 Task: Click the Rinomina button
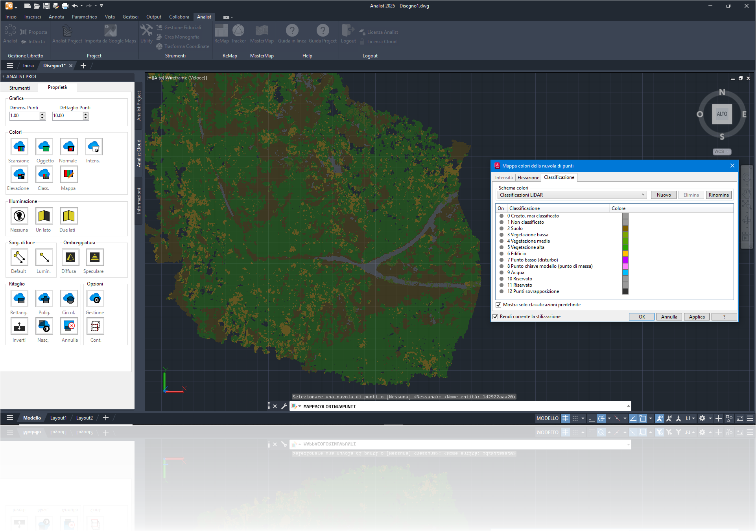[719, 195]
